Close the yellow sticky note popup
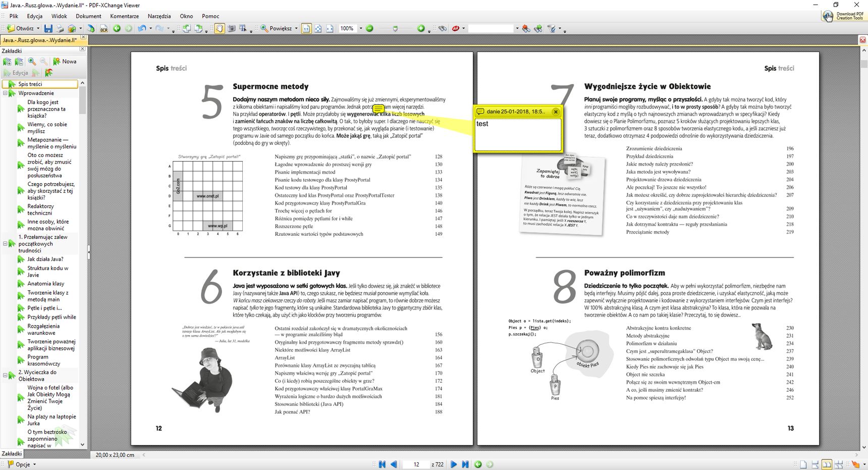868x470 pixels. (x=556, y=112)
